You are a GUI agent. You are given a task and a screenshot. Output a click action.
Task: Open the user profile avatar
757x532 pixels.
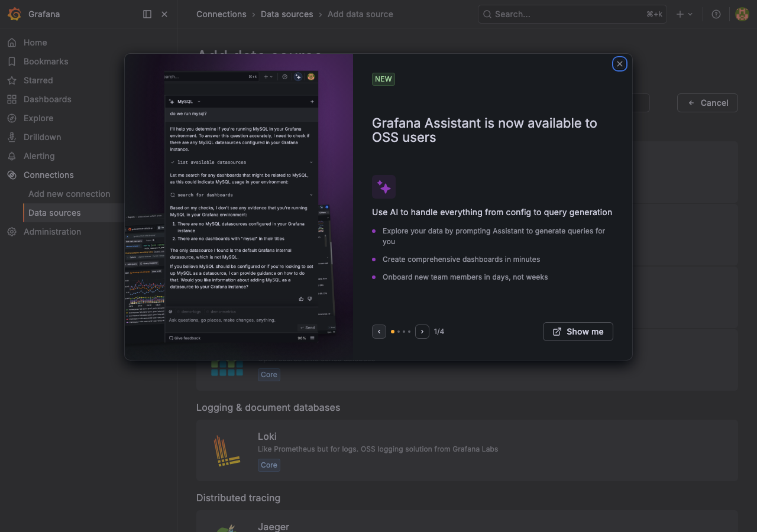(x=742, y=14)
